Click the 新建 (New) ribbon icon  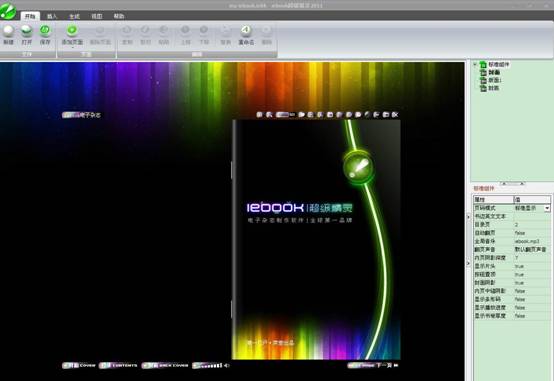(x=8, y=31)
